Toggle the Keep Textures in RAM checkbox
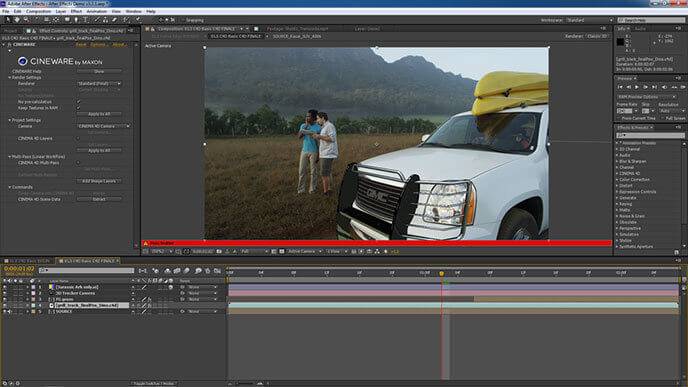Viewport: 688px width, 387px height. click(x=79, y=108)
